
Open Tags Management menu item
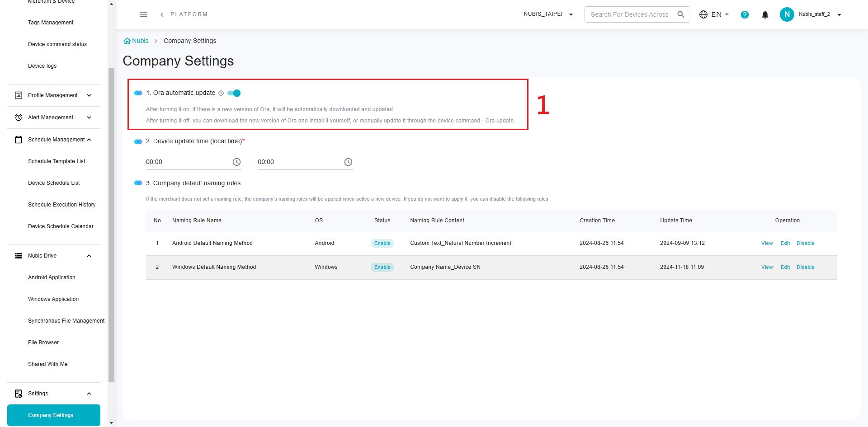tap(51, 23)
